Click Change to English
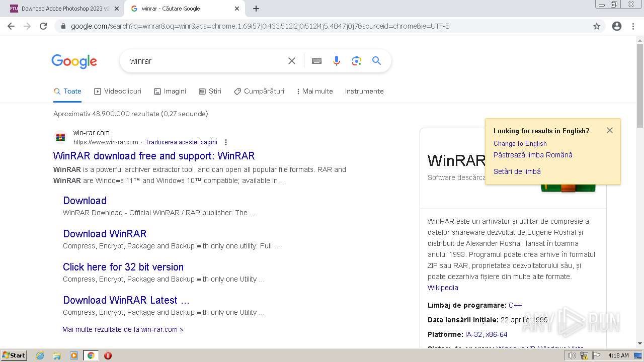The image size is (644, 362). (x=520, y=144)
